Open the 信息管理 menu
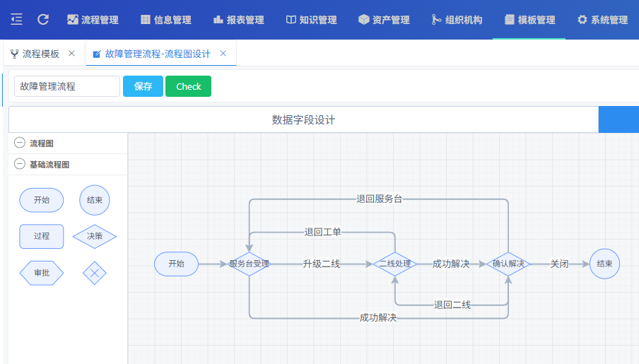 tap(166, 20)
